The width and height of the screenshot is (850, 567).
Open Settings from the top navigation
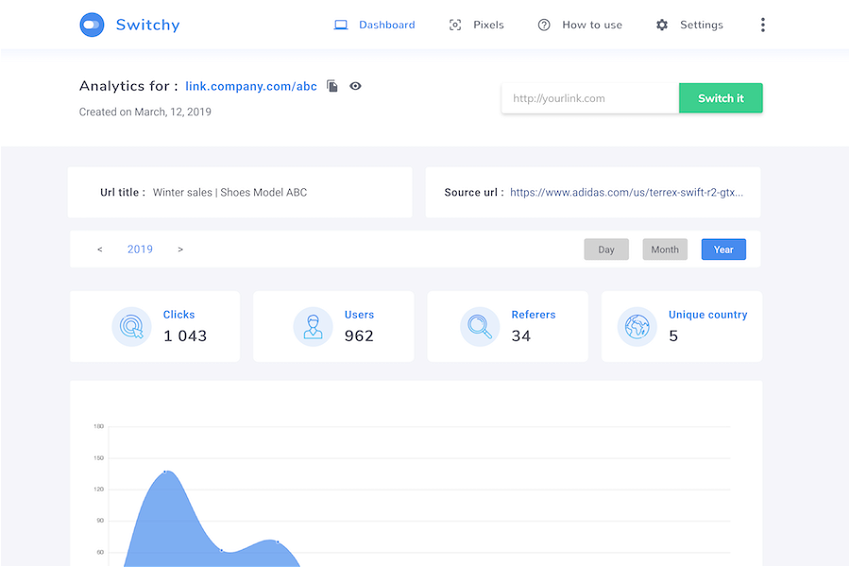click(690, 25)
